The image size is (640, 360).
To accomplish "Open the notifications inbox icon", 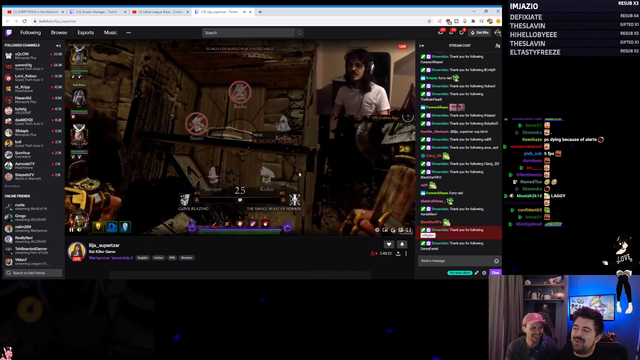I will pos(451,33).
